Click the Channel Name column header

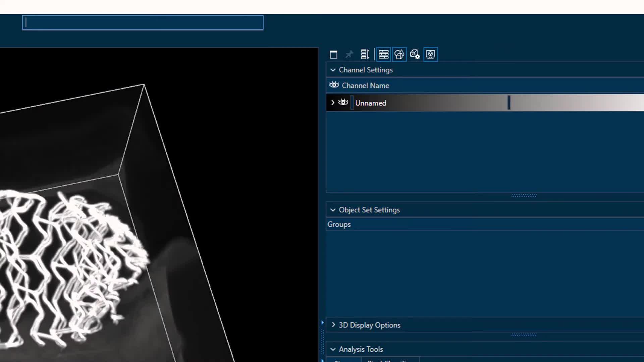(x=365, y=86)
